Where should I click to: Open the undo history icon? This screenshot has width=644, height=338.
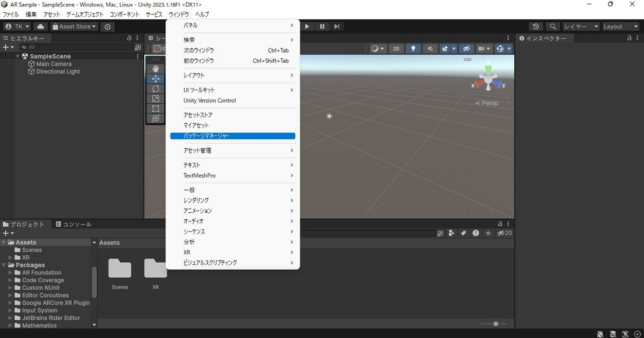(536, 26)
